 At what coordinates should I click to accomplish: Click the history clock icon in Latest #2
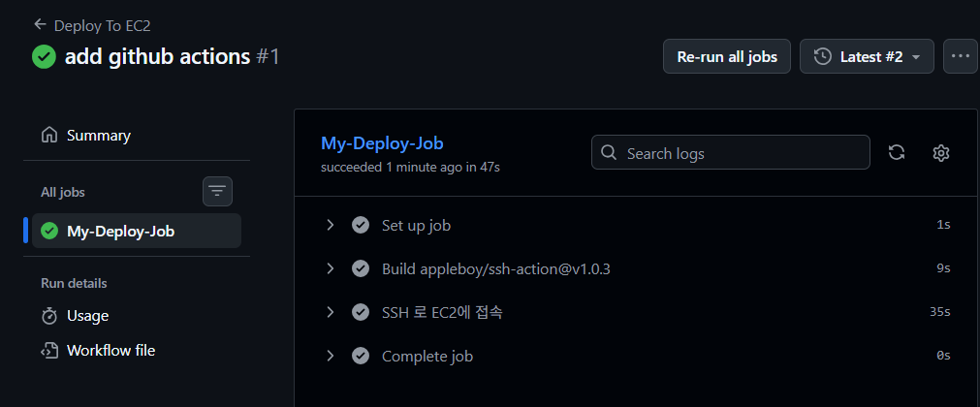pyautogui.click(x=823, y=56)
